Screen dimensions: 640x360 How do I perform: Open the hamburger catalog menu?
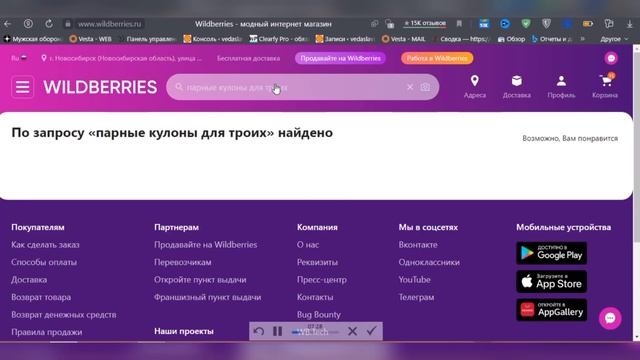coord(22,87)
